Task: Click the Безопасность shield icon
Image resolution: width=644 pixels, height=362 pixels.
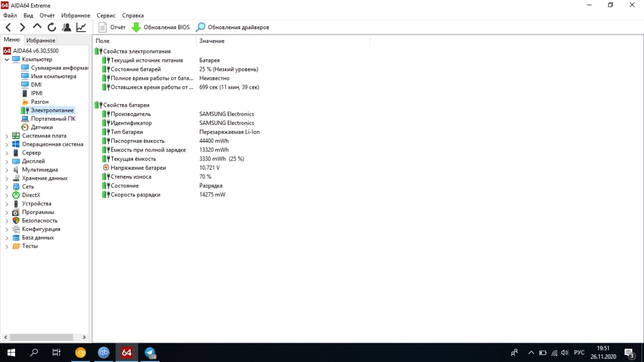Action: (x=16, y=221)
